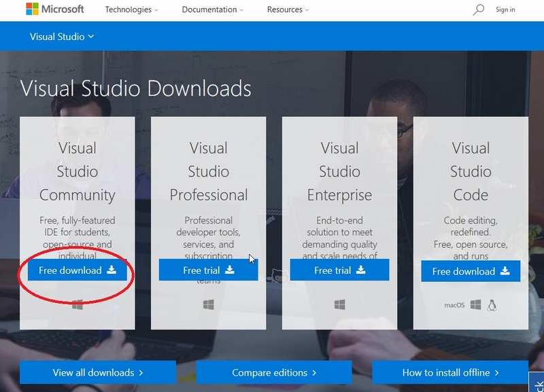
Task: Click the Windows icon under Visual Studio Code
Action: pos(475,305)
